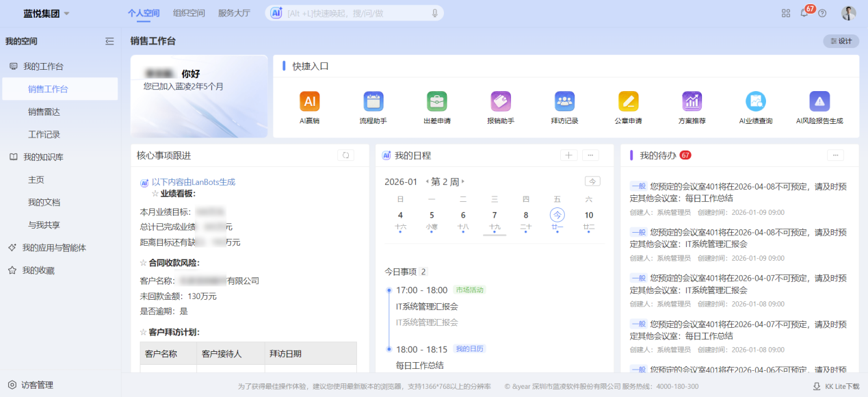The width and height of the screenshot is (868, 397).
Task: Click the KK Lite下载 download icon
Action: [817, 386]
